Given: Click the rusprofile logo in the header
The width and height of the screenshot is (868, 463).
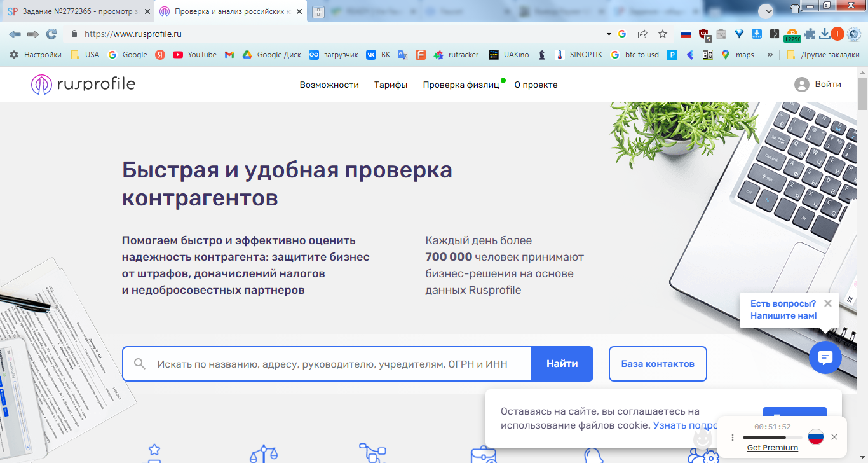Looking at the screenshot, I should coord(83,85).
